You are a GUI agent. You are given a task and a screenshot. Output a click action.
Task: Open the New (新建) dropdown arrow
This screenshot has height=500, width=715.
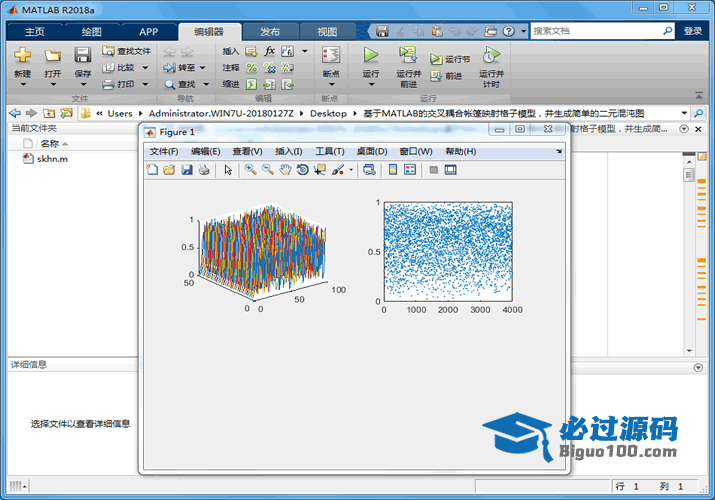coord(23,84)
